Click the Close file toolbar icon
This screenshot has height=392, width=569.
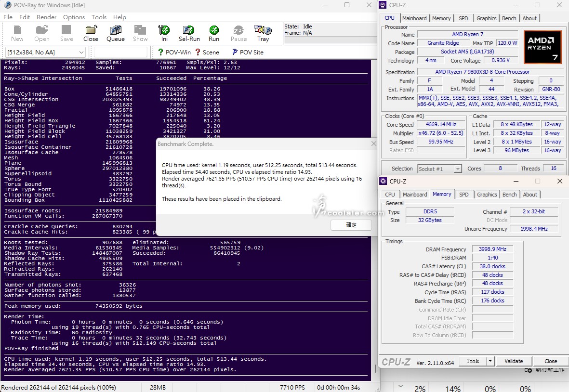pos(91,33)
